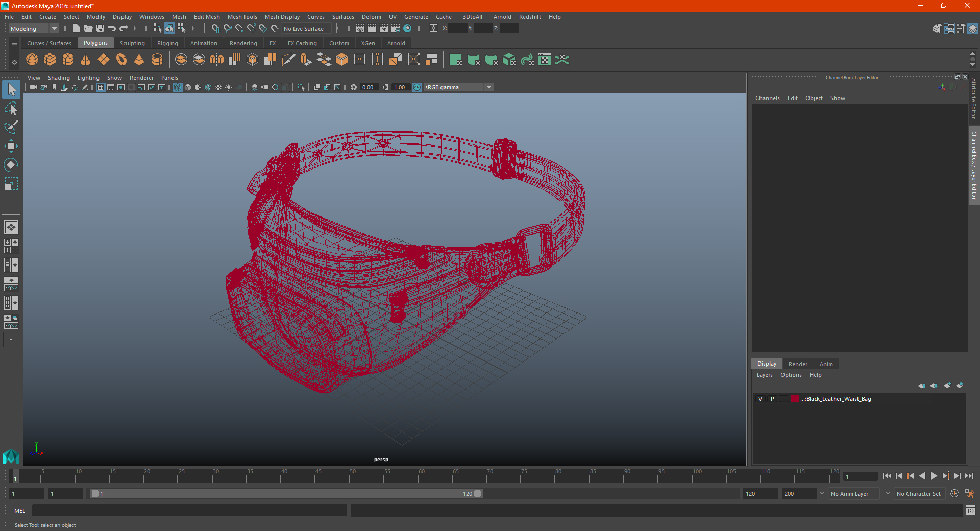Activate the Paint selection tool
The width and height of the screenshot is (980, 531).
point(11,127)
